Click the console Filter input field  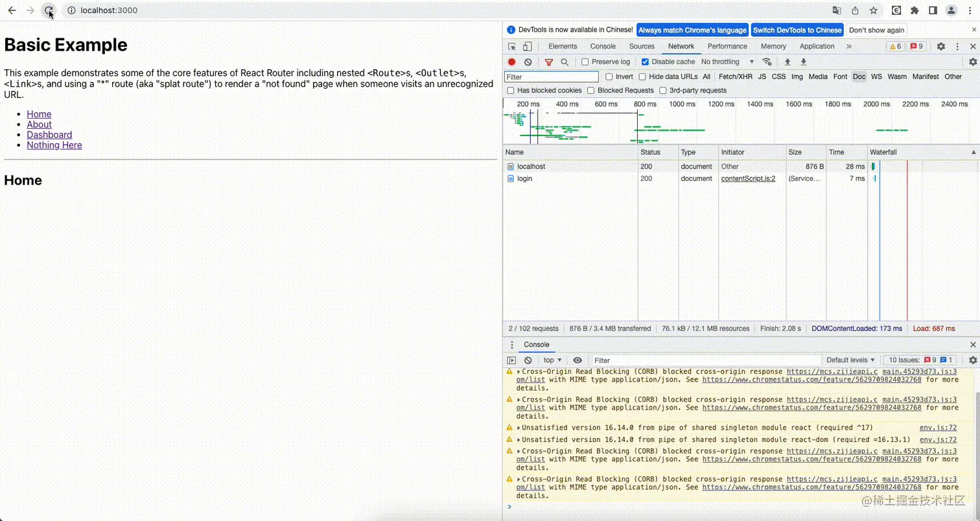pyautogui.click(x=706, y=360)
